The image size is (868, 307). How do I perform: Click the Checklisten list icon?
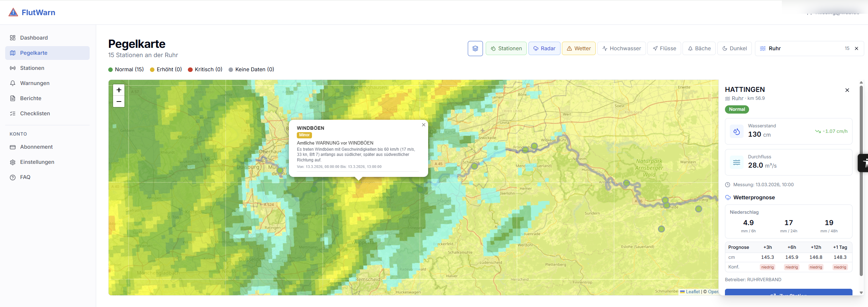pyautogui.click(x=13, y=114)
